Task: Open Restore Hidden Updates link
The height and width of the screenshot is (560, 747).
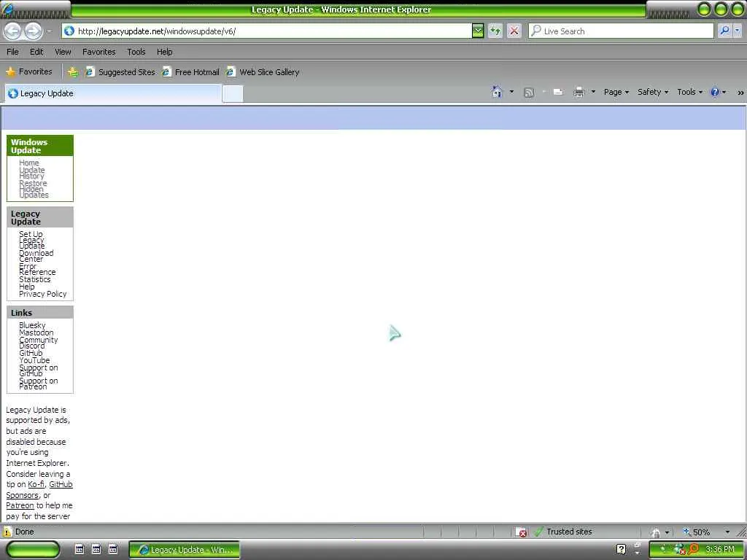Action: [x=34, y=189]
